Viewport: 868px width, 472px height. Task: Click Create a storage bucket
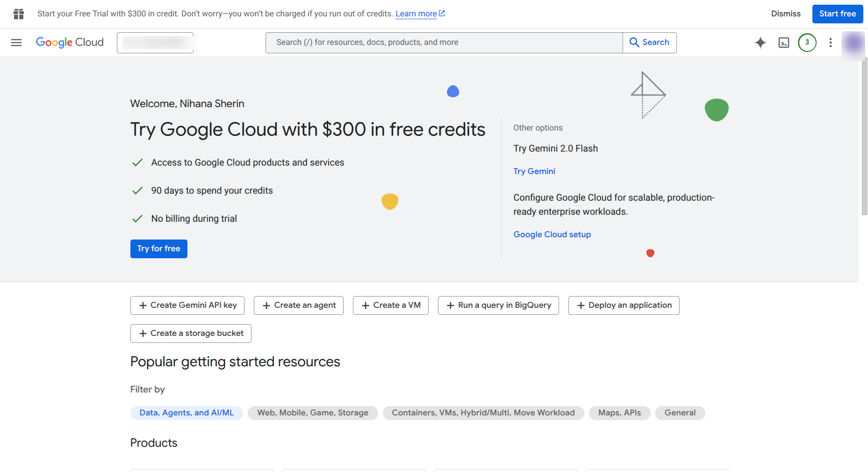point(191,334)
